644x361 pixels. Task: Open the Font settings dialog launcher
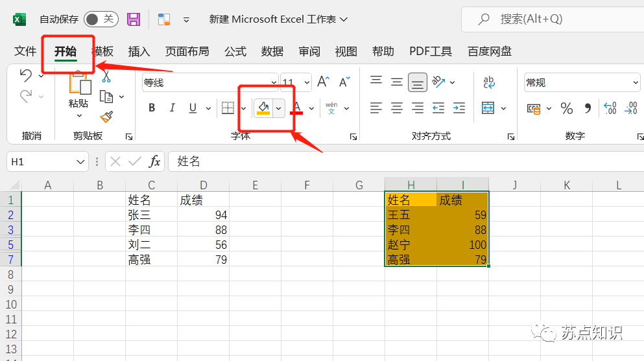pos(353,137)
